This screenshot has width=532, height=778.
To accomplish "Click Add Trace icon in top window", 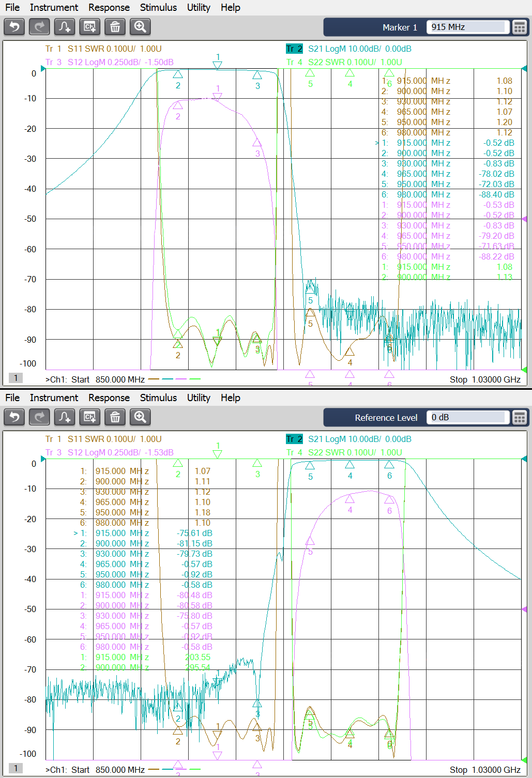I will pos(65,27).
